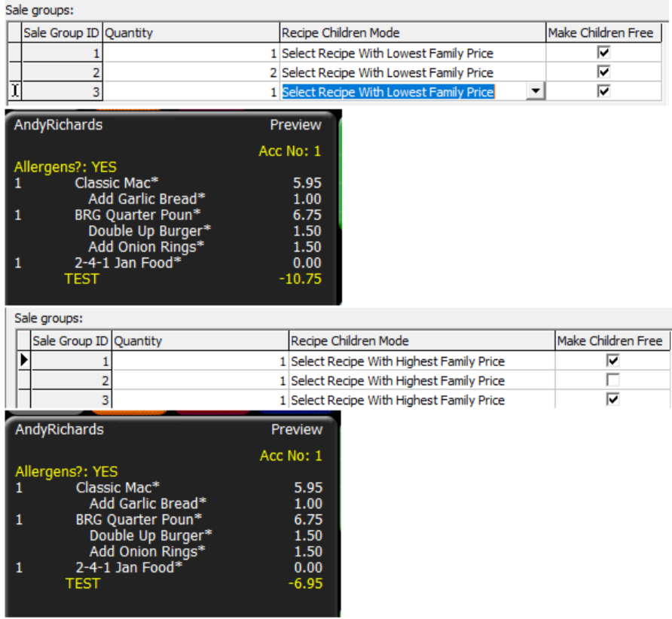This screenshot has height=619, width=672.
Task: Toggle Make Children Free for the quantity 2 row
Action: (x=603, y=72)
